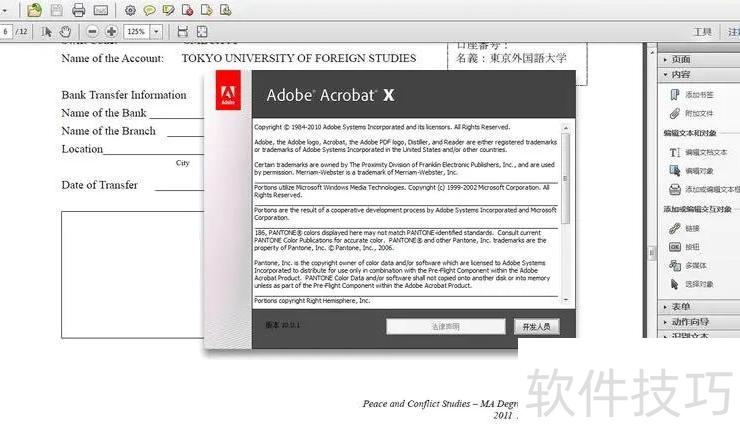This screenshot has height=448, width=740.
Task: Open the dropdown arrow left of the folder icon
Action: click(x=5, y=10)
